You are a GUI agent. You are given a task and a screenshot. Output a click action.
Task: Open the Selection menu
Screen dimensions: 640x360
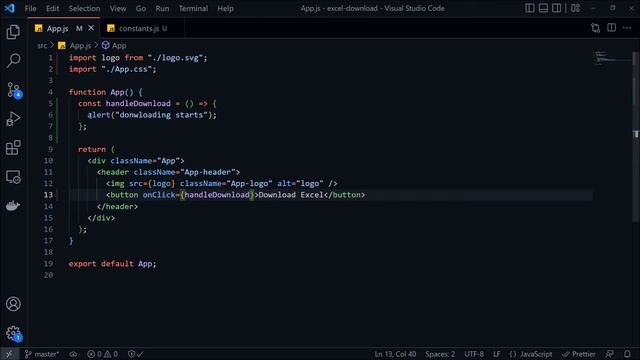(x=84, y=8)
